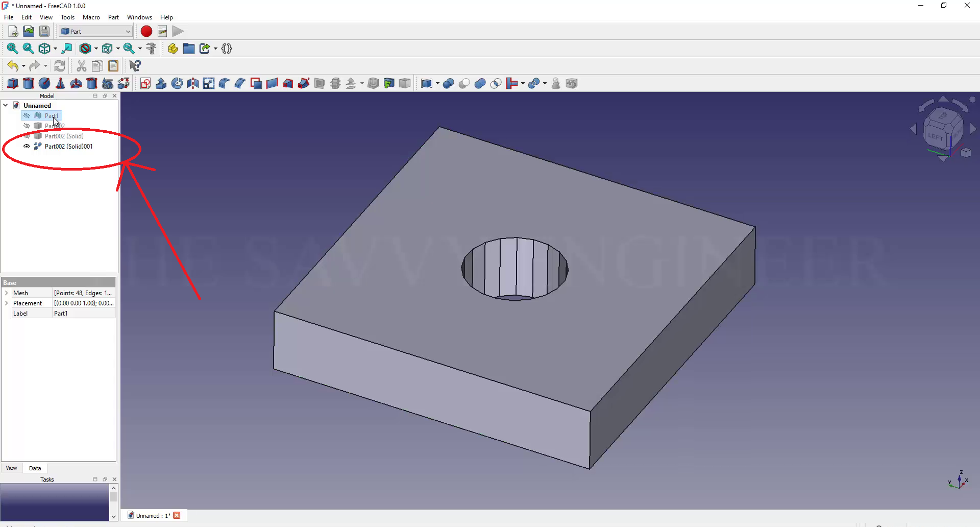Start macro recording with red button
980x527 pixels.
pos(146,32)
